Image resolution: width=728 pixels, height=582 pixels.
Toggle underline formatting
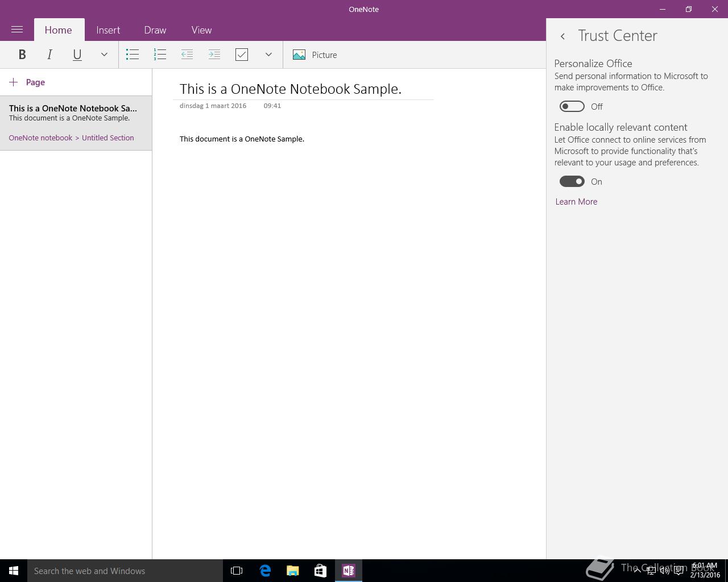[x=77, y=55]
